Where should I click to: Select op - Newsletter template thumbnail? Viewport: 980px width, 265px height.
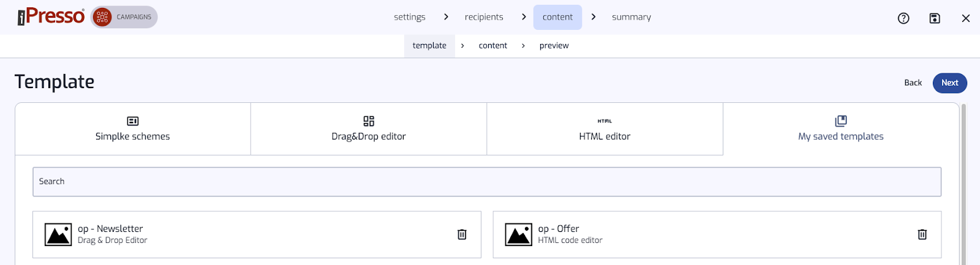point(58,234)
